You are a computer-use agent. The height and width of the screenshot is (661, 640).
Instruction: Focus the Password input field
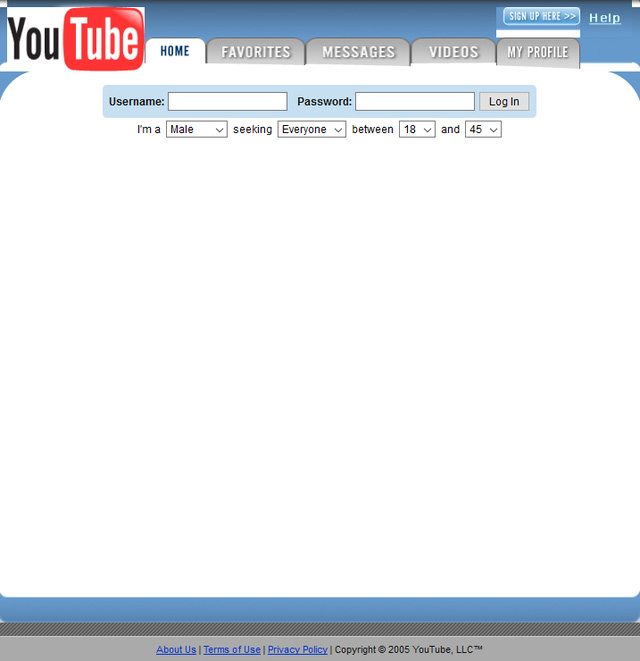click(x=415, y=102)
